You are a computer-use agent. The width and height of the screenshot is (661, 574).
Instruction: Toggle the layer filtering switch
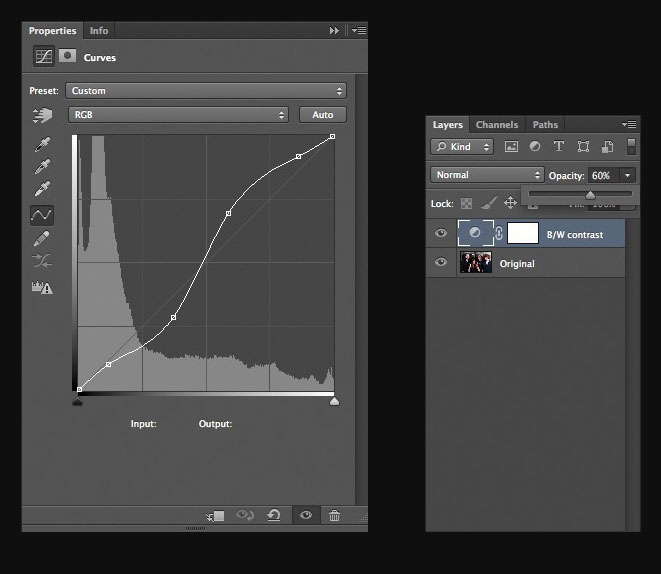[631, 147]
